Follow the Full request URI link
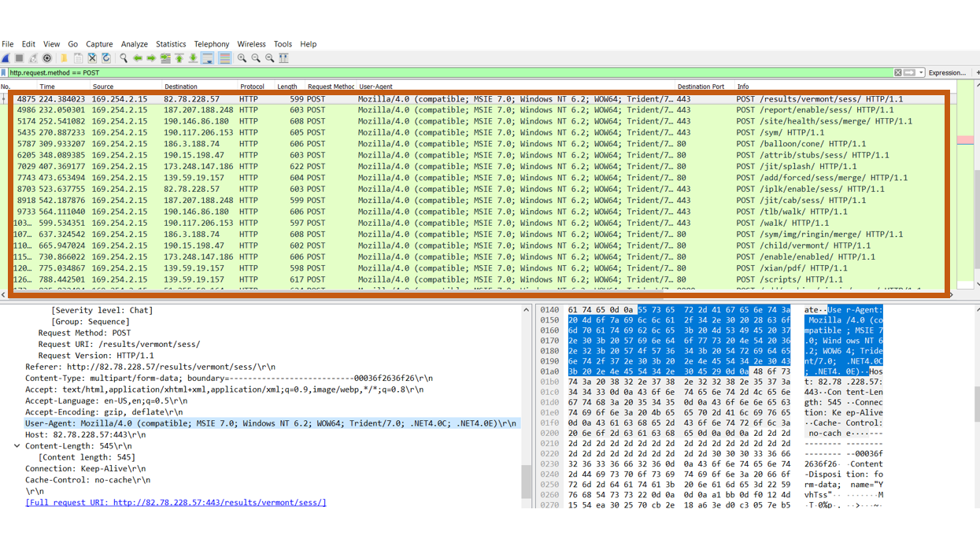The width and height of the screenshot is (980, 550). tap(176, 503)
